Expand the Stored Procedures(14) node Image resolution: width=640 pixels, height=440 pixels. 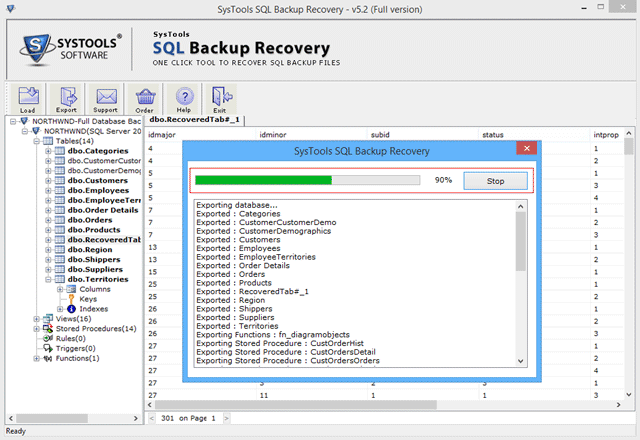(37, 329)
